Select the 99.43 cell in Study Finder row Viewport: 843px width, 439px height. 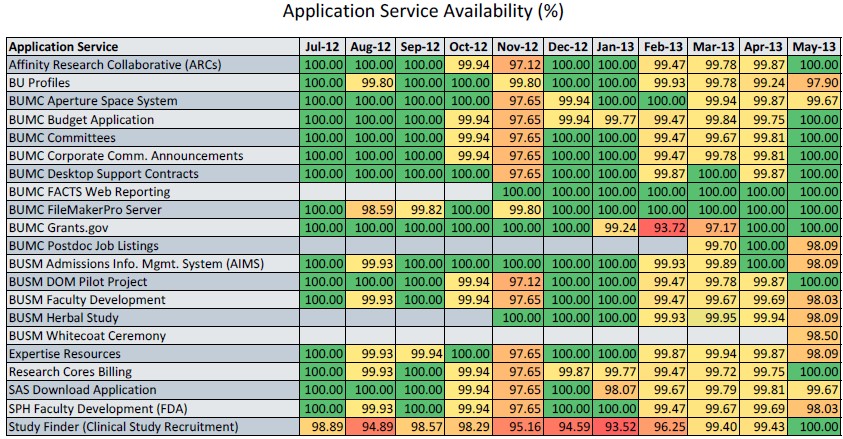(763, 427)
